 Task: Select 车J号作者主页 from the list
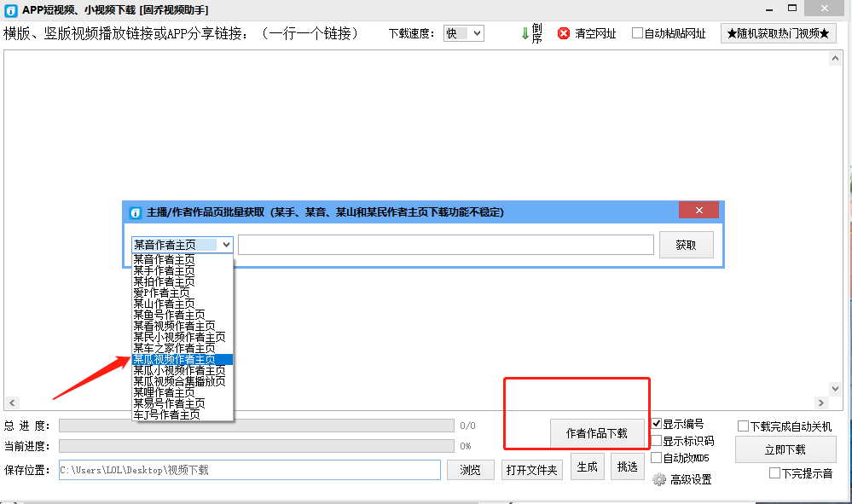pyautogui.click(x=183, y=415)
